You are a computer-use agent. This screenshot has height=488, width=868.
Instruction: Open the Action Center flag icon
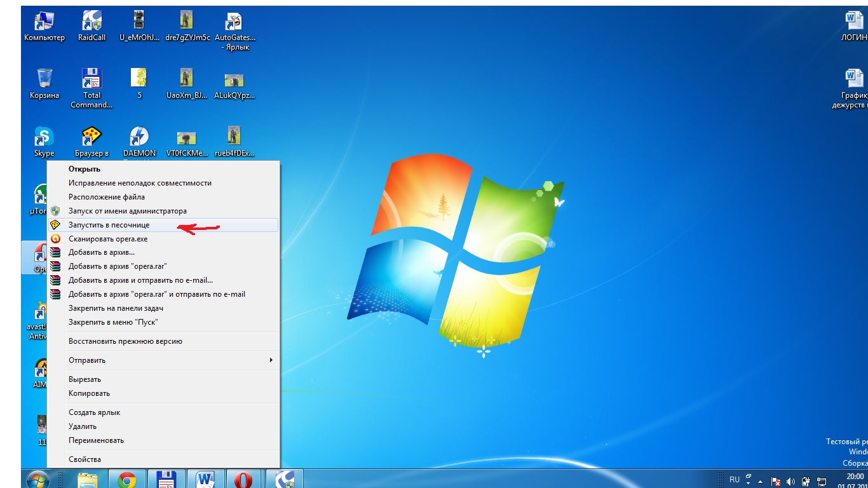(775, 481)
